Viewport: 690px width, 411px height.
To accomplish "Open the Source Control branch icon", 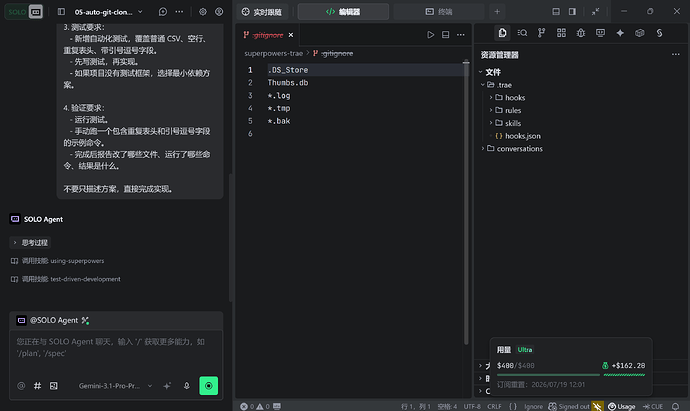I will coord(542,33).
